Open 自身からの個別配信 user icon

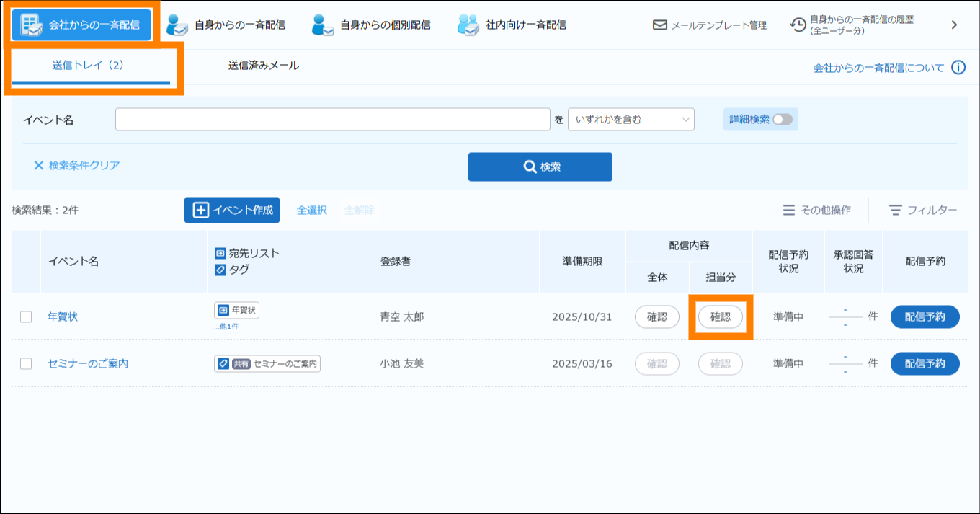[x=323, y=25]
